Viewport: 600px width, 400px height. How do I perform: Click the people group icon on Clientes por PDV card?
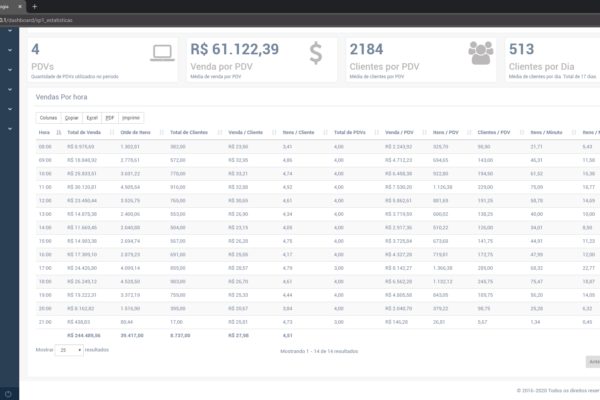tap(481, 53)
